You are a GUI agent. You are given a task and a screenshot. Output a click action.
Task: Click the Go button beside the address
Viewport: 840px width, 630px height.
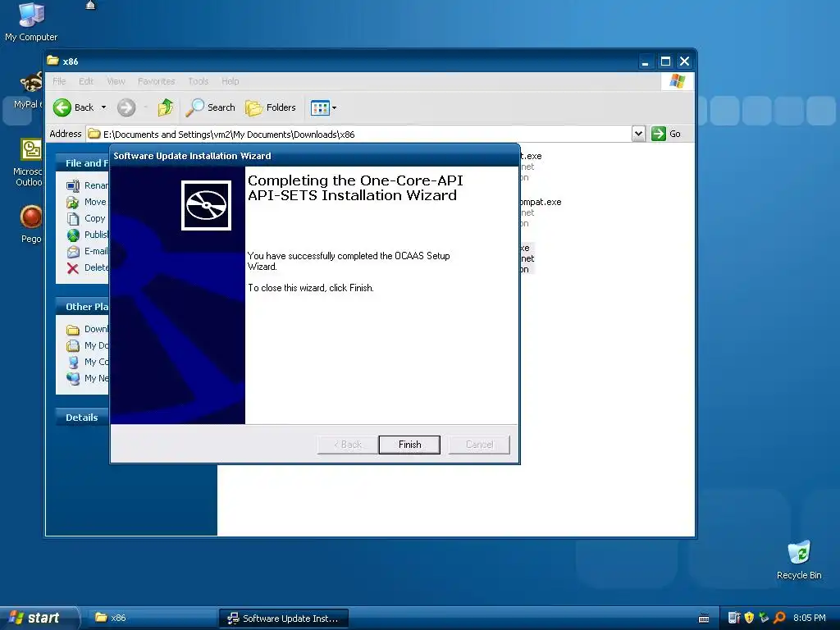tap(666, 134)
